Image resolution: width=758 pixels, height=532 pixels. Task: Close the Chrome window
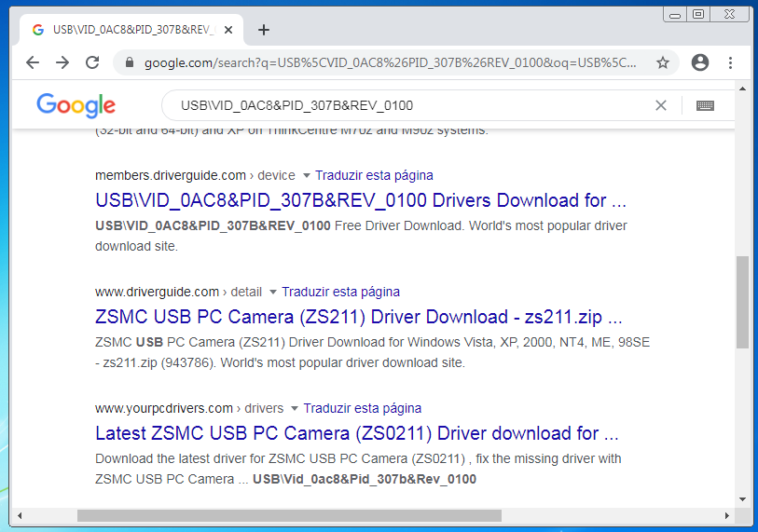[729, 15]
